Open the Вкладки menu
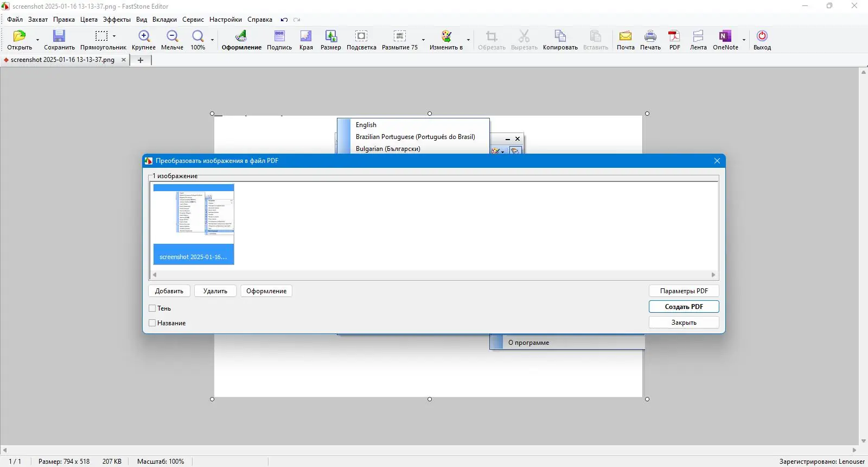The width and height of the screenshot is (868, 467). [164, 20]
